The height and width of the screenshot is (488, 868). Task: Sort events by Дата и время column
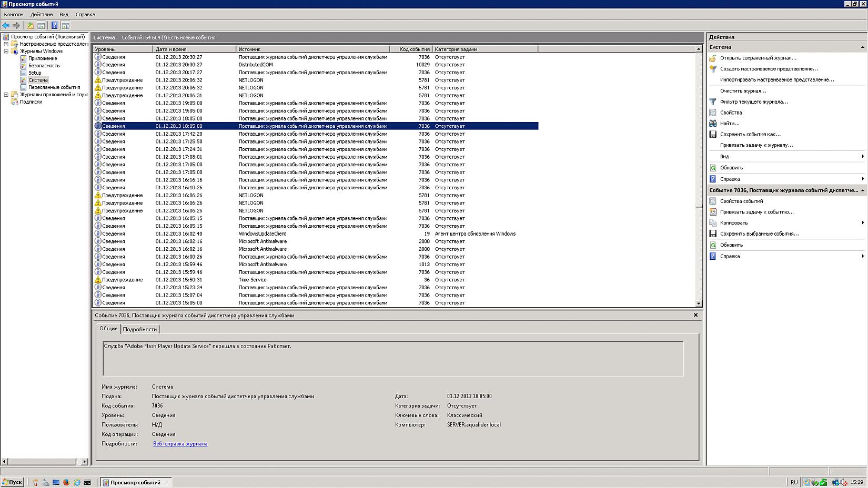194,49
